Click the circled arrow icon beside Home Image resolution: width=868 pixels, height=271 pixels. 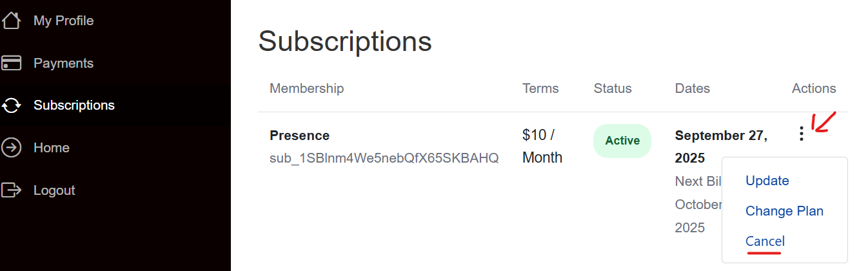(x=11, y=148)
